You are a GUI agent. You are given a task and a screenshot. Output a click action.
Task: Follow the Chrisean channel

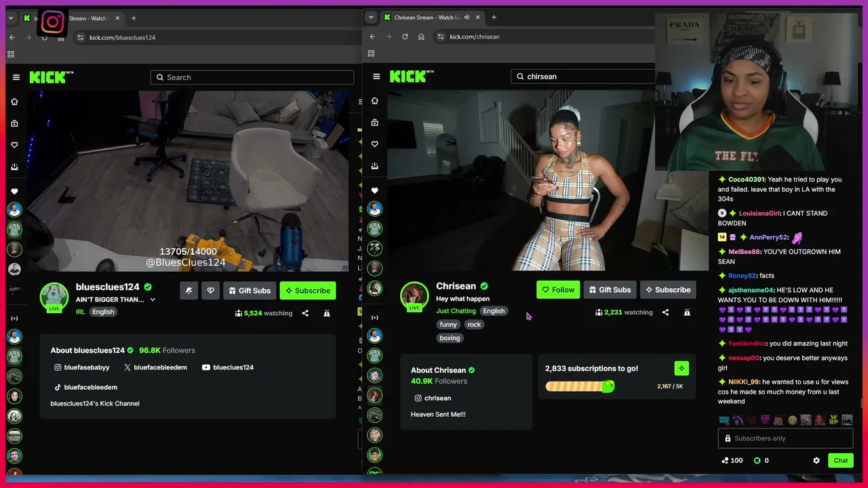coord(558,290)
